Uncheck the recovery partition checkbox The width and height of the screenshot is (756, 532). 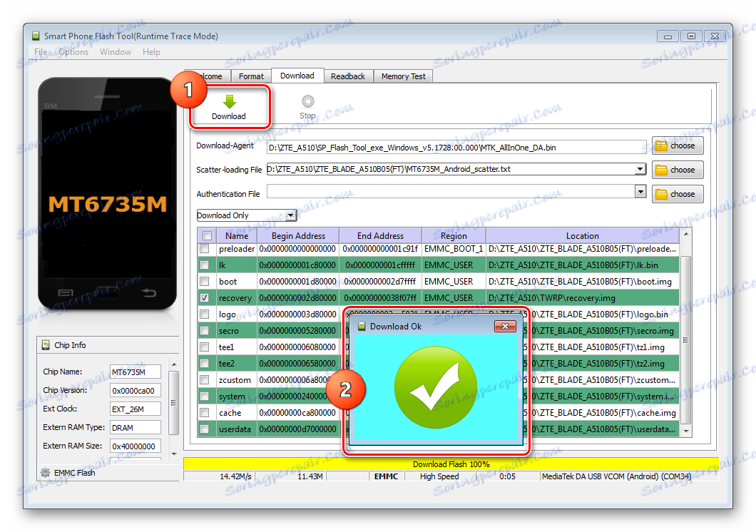(x=205, y=298)
